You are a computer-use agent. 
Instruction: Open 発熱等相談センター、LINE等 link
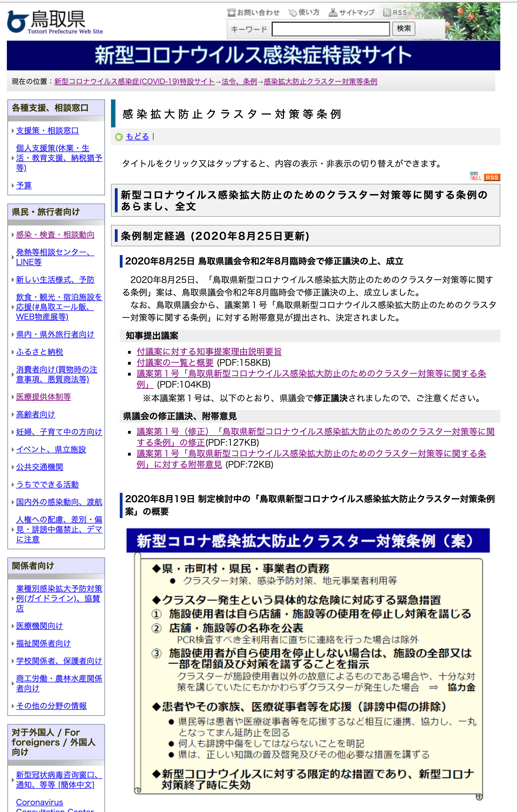point(55,257)
